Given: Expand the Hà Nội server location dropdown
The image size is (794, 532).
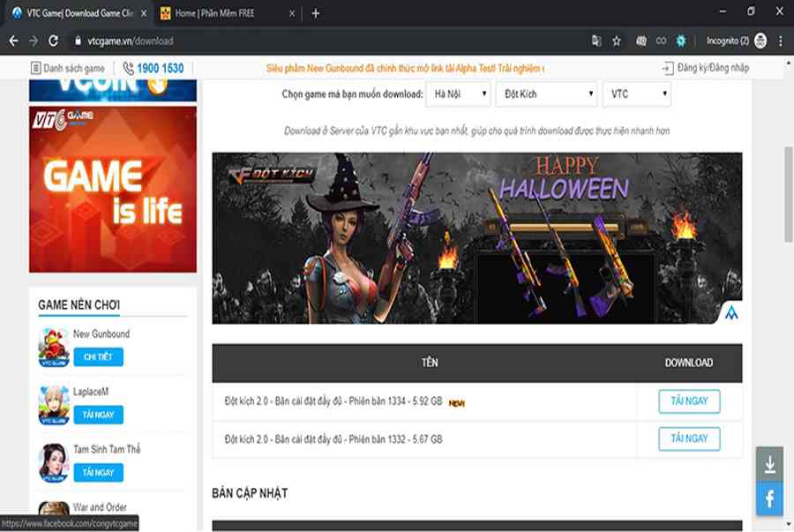Looking at the screenshot, I should pos(459,94).
